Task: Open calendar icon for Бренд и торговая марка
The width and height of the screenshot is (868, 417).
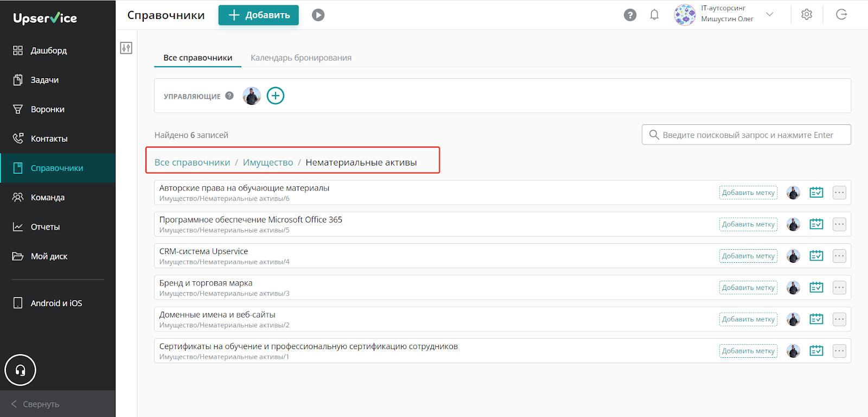Action: (x=816, y=287)
